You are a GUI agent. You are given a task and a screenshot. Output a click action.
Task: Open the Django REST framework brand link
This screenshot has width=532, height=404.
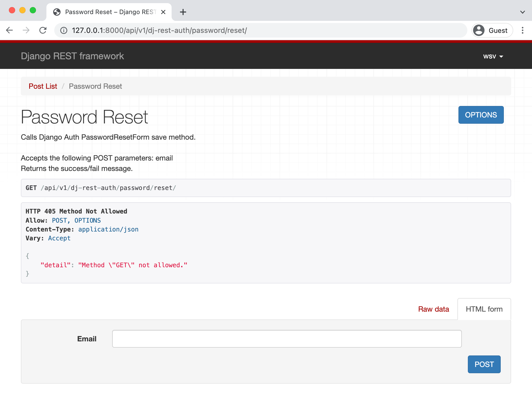(72, 56)
